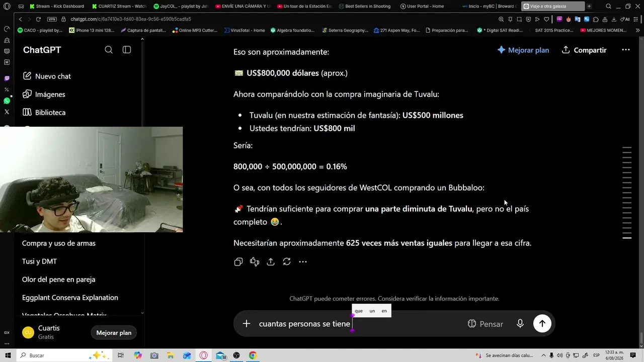Click the Mejorar plan header button
Viewport: 644px width, 362px height.
click(x=523, y=50)
